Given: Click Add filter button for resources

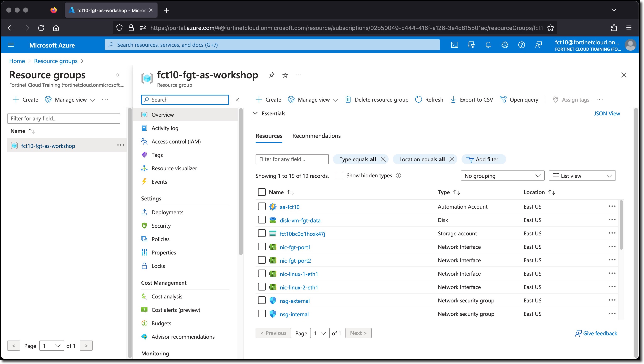Looking at the screenshot, I should tap(482, 159).
